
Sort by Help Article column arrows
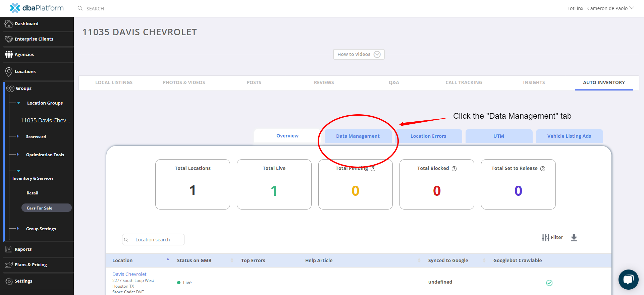click(x=419, y=260)
